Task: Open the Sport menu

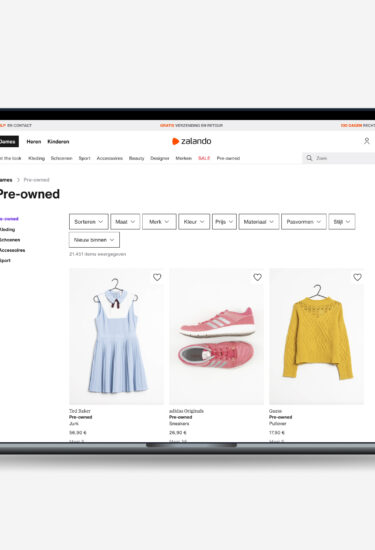Action: click(84, 158)
